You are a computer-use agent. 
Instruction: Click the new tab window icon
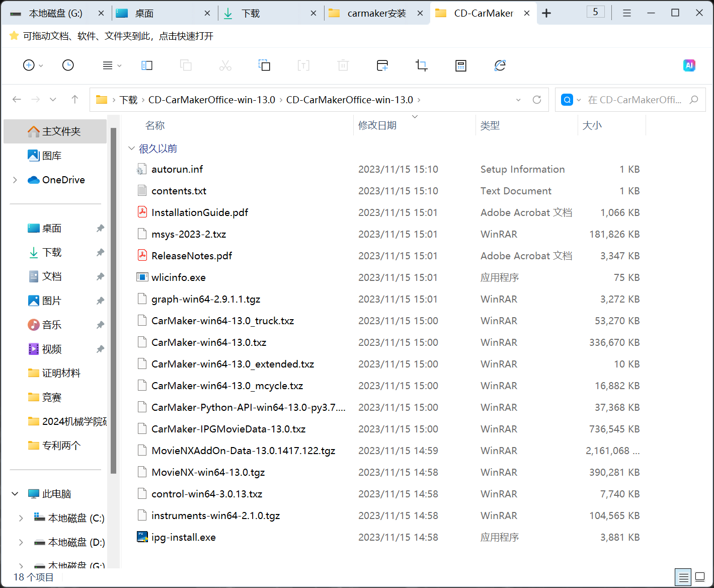pos(382,65)
